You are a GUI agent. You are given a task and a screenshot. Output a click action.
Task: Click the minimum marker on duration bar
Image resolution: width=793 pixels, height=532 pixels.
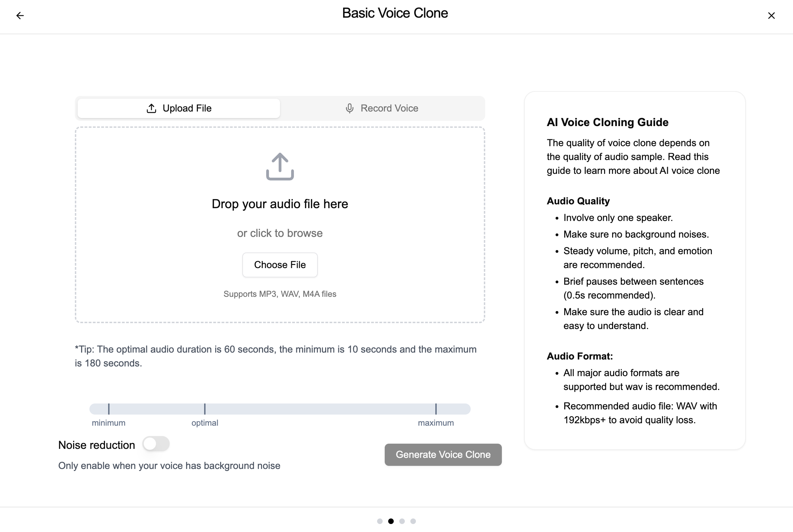tap(109, 409)
